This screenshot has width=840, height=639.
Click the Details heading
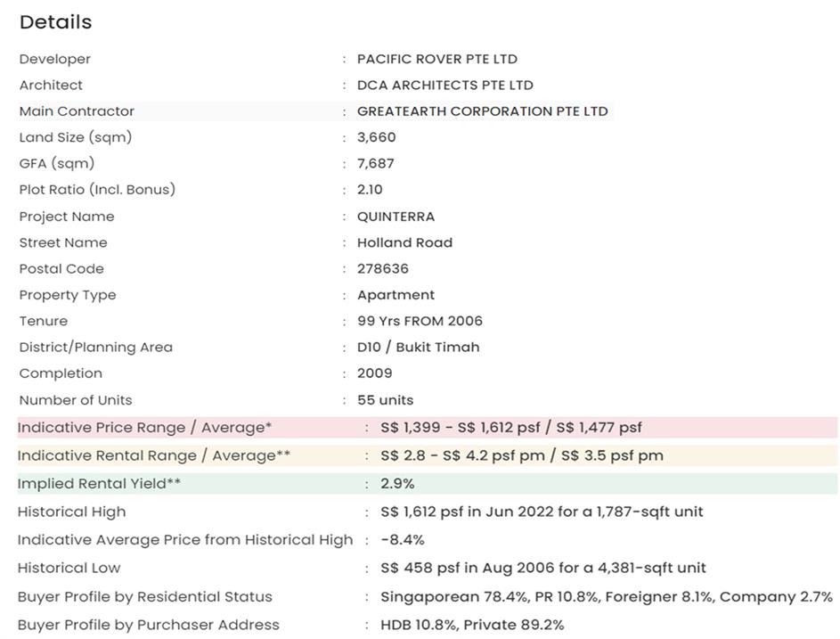tap(55, 22)
